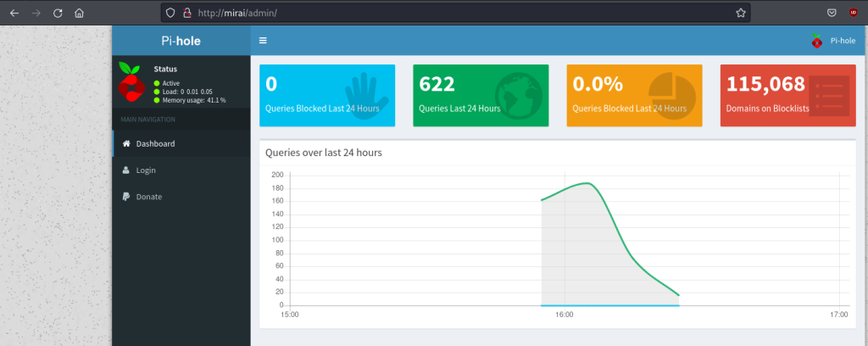Image resolution: width=868 pixels, height=346 pixels.
Task: Toggle the sidebar with the hamburger icon
Action: [263, 41]
